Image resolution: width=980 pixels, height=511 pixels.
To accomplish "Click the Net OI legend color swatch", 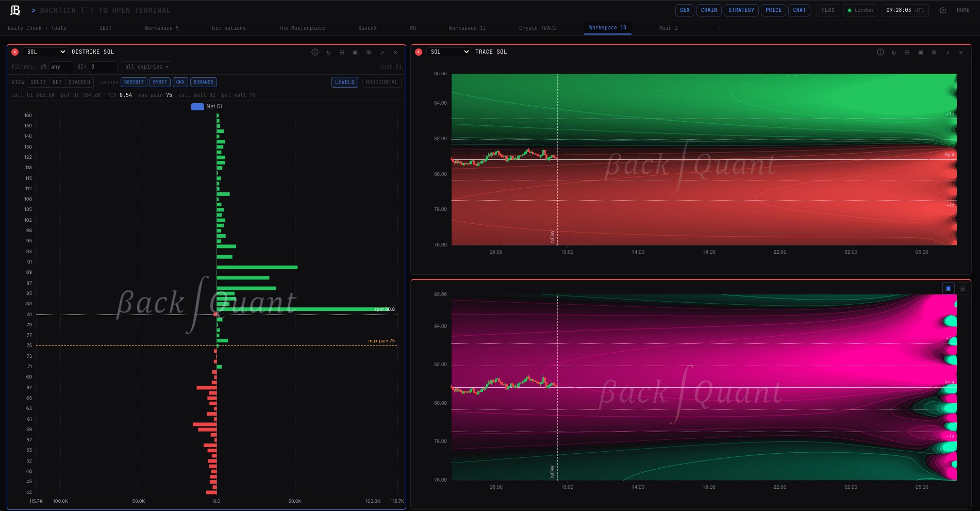I will [x=197, y=107].
